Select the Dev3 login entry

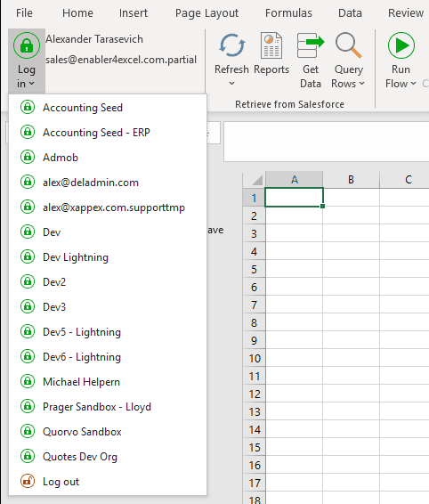108,306
